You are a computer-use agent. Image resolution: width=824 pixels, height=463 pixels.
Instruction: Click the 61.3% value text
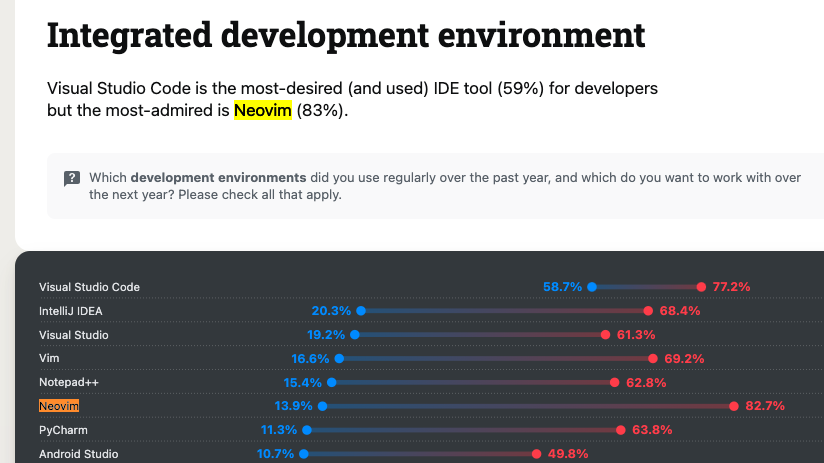pyautogui.click(x=636, y=335)
